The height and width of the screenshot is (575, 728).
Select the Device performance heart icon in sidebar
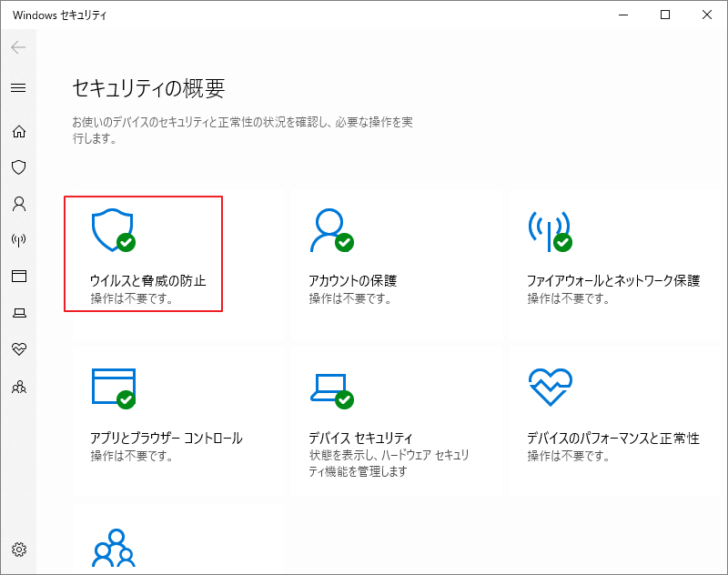tap(18, 349)
